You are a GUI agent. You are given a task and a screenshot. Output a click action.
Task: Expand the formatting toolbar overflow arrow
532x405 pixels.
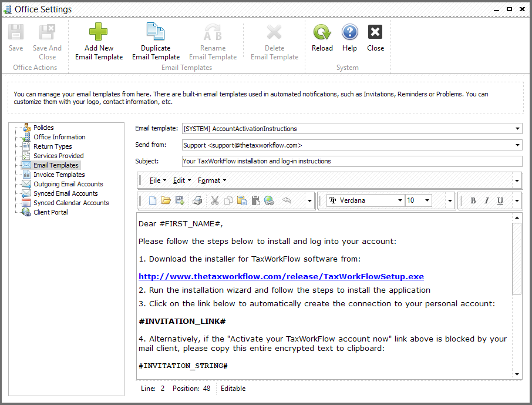[x=517, y=201]
